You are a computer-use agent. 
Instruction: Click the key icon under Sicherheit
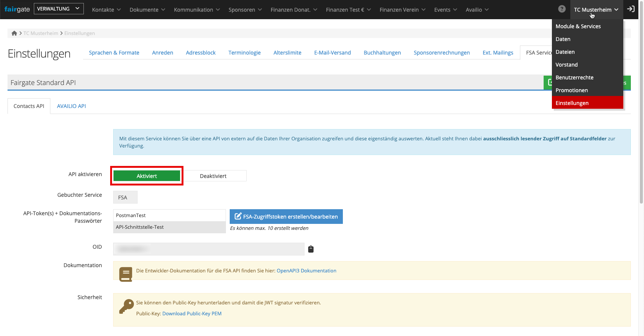pos(126,307)
